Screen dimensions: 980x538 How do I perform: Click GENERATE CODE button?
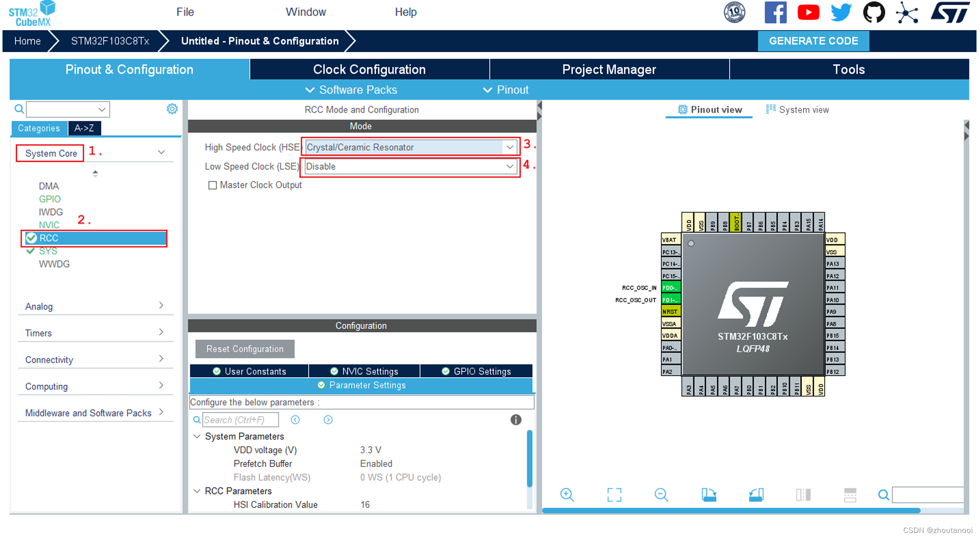(813, 41)
